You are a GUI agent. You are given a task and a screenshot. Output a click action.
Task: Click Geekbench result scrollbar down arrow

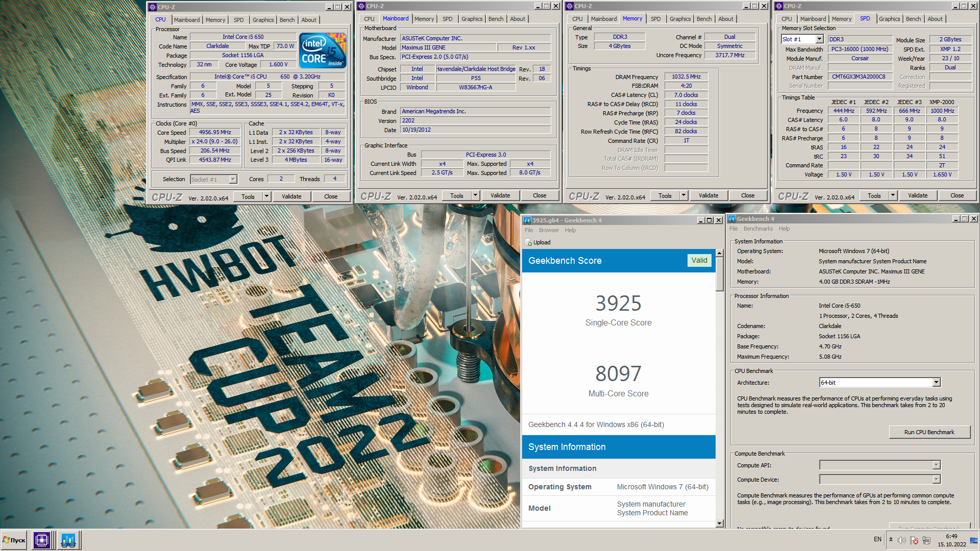[720, 523]
